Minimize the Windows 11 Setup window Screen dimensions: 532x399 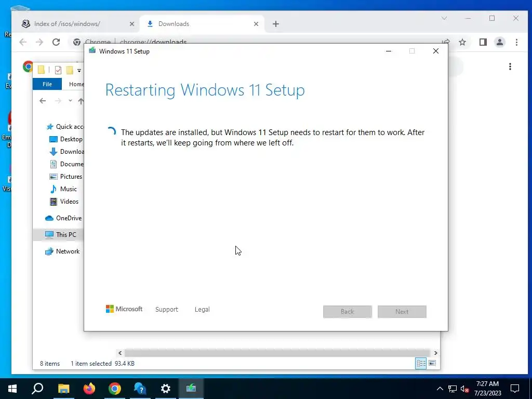[x=389, y=51]
